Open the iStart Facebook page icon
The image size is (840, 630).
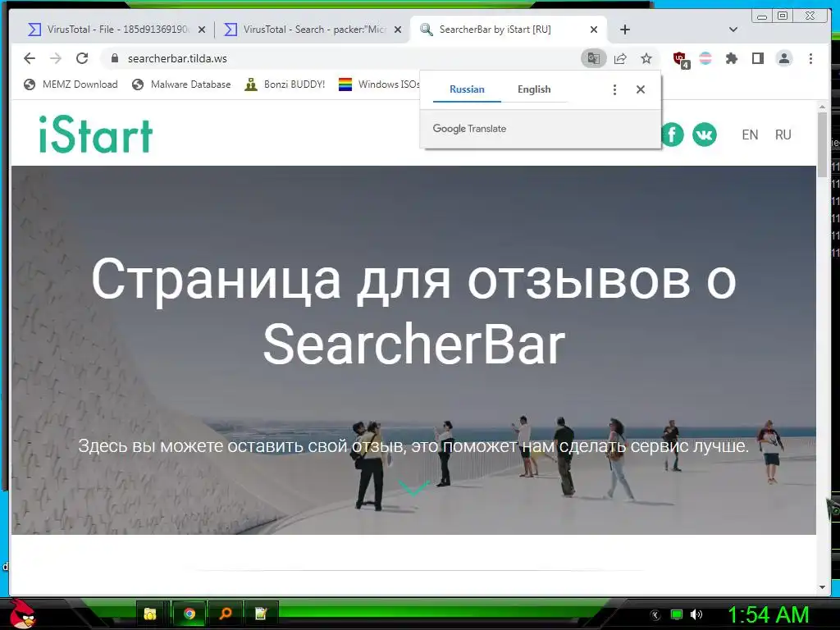click(x=673, y=135)
